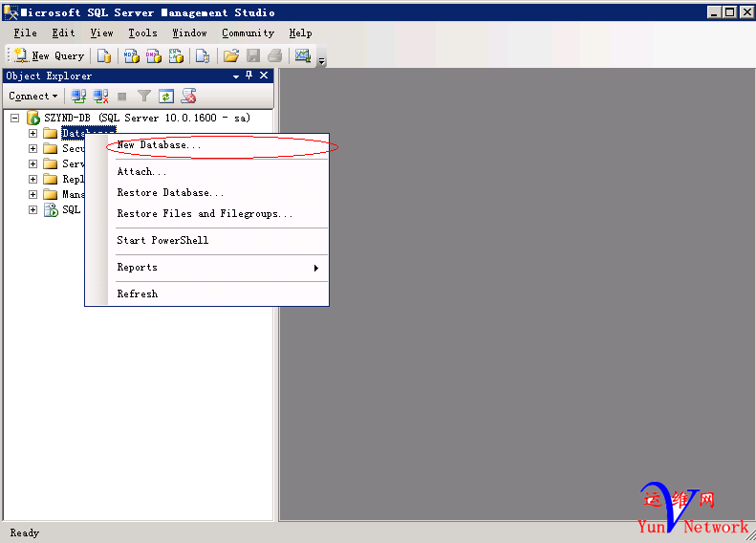Open the Community menu
The image size is (756, 543).
coord(248,33)
